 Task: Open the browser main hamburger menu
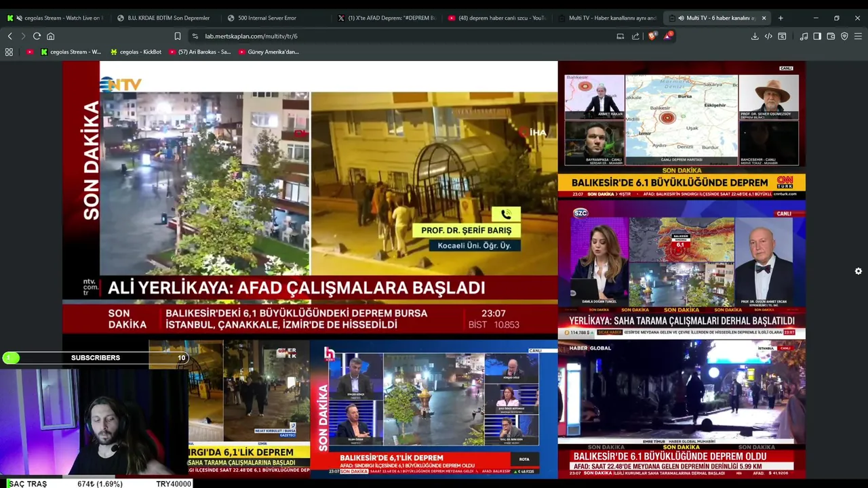pyautogui.click(x=858, y=36)
